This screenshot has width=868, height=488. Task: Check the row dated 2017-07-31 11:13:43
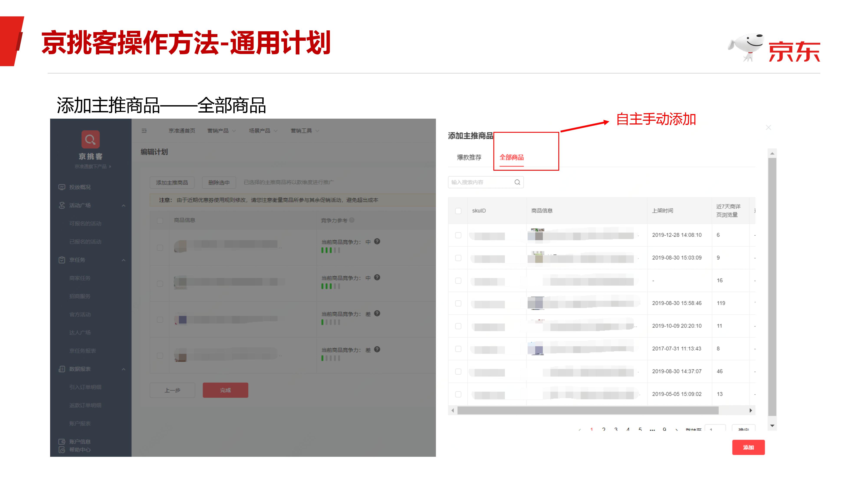pos(458,349)
